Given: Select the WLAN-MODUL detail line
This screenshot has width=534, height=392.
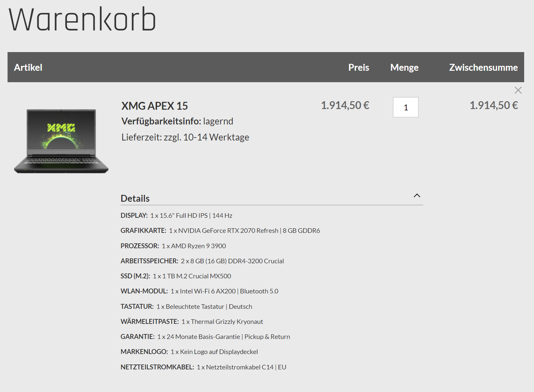Looking at the screenshot, I should pos(200,291).
